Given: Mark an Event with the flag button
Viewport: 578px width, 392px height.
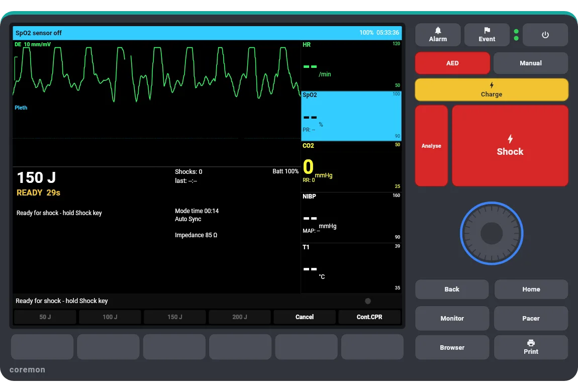Looking at the screenshot, I should [x=487, y=35].
